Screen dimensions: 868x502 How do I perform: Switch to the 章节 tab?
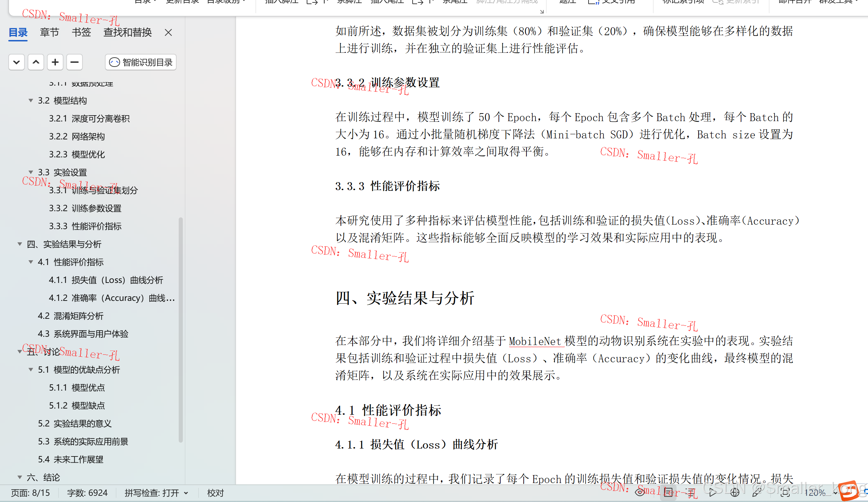pyautogui.click(x=49, y=32)
